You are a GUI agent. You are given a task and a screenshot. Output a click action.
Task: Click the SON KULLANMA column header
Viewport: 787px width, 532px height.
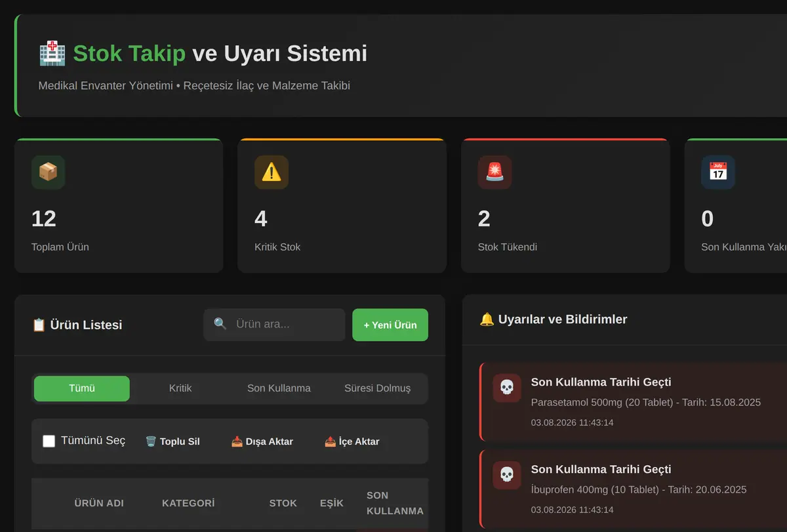coord(395,503)
